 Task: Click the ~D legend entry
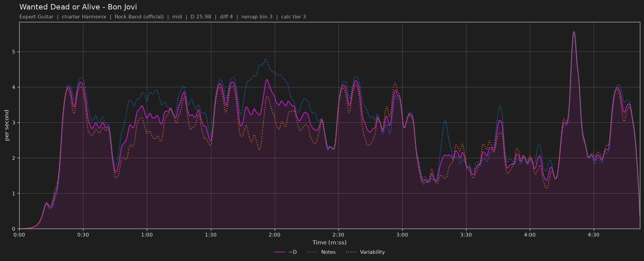click(x=286, y=252)
